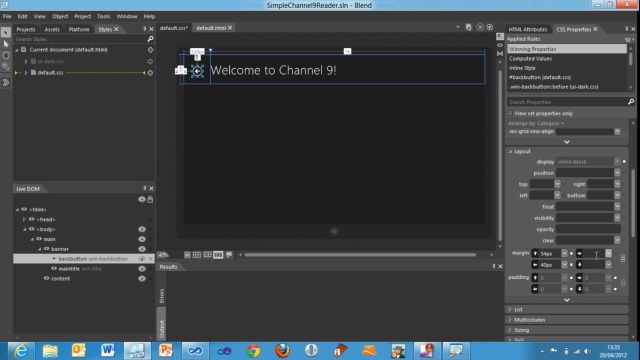Expand the default.css tree node
The height and width of the screenshot is (360, 640).
coord(26,73)
